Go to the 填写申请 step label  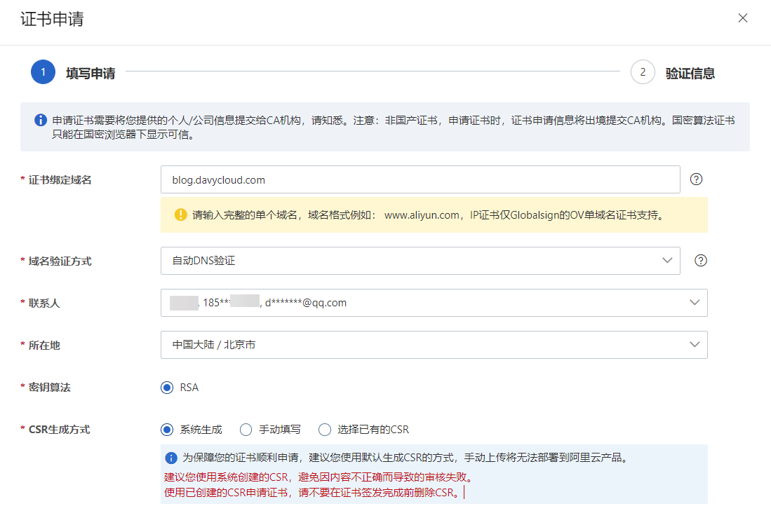click(90, 74)
